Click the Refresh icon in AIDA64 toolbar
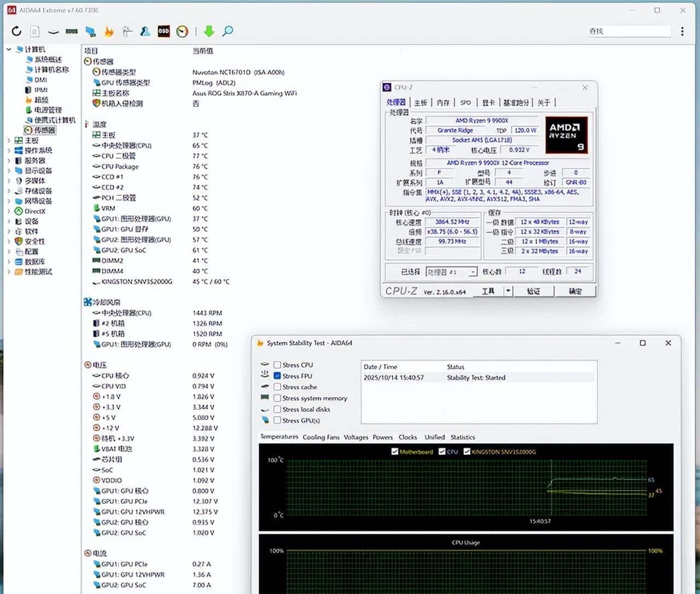The image size is (700, 594). pos(16,32)
